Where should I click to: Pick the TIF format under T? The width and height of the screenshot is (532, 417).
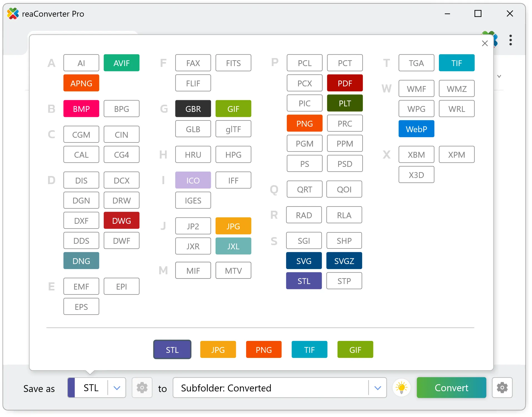pos(456,63)
